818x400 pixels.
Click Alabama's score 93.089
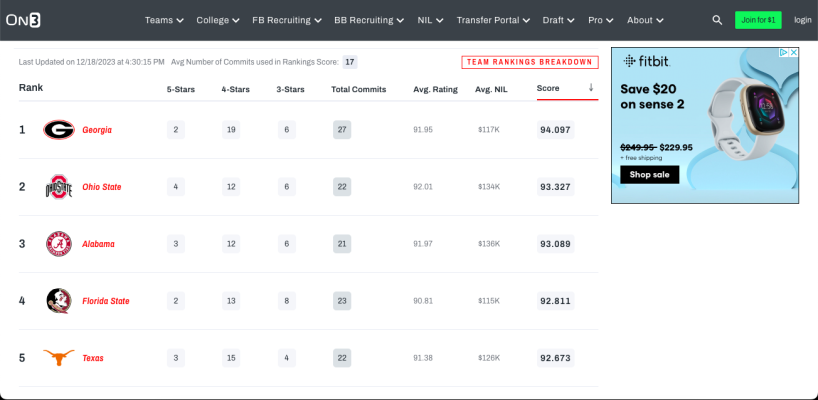click(556, 244)
